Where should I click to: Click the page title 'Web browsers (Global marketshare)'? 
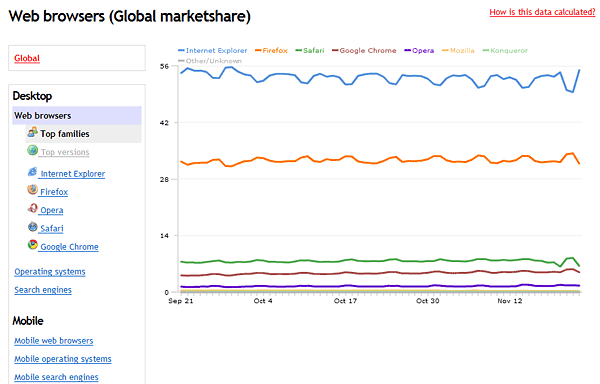point(130,16)
